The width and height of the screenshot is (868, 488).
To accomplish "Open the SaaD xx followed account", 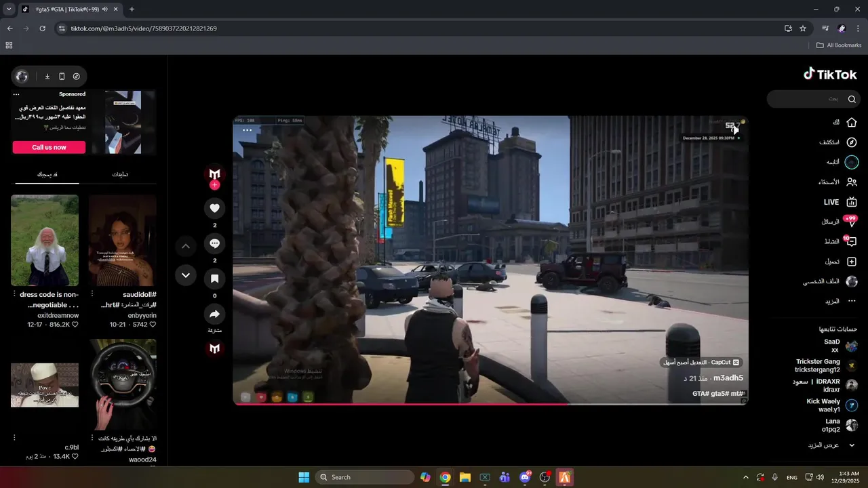I will point(842,346).
